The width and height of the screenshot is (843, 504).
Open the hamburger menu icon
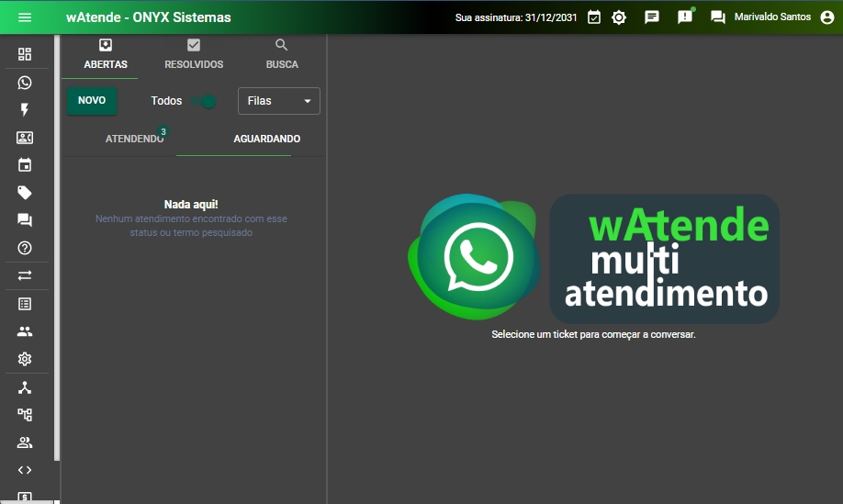pos(25,17)
